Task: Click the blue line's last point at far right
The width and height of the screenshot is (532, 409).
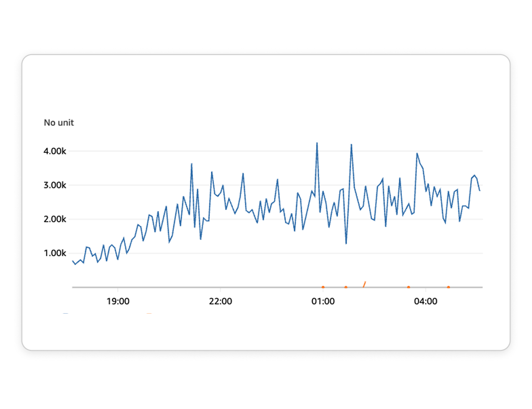Action: [x=479, y=190]
